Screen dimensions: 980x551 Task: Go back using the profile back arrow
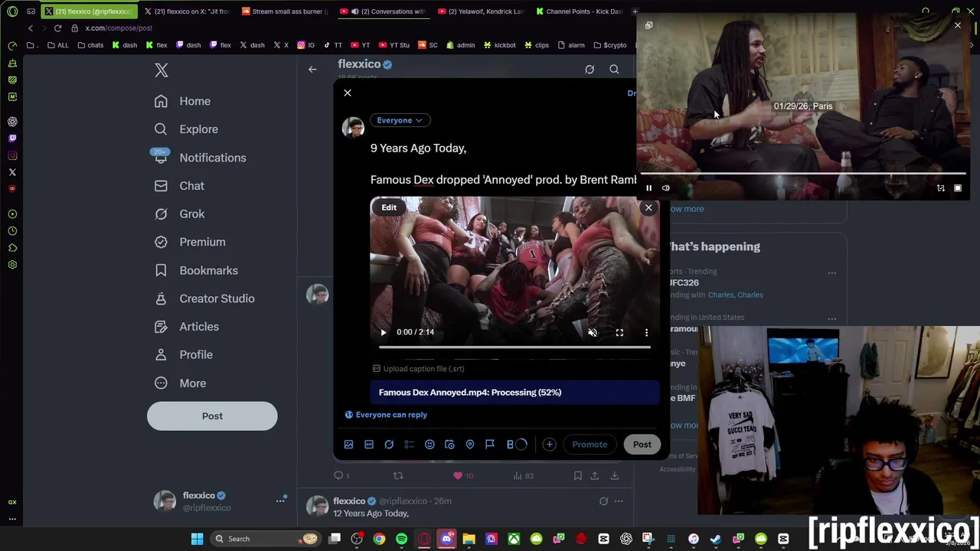(312, 70)
